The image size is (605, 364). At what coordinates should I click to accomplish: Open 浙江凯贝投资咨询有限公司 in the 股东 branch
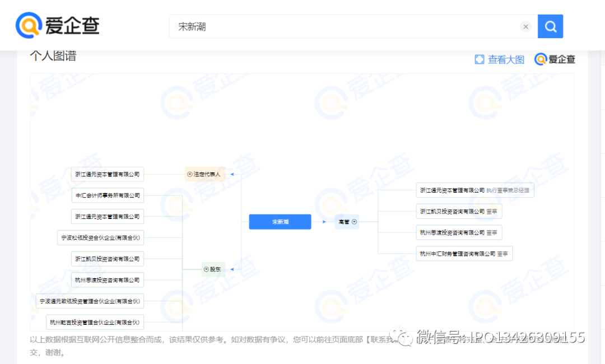coord(107,259)
